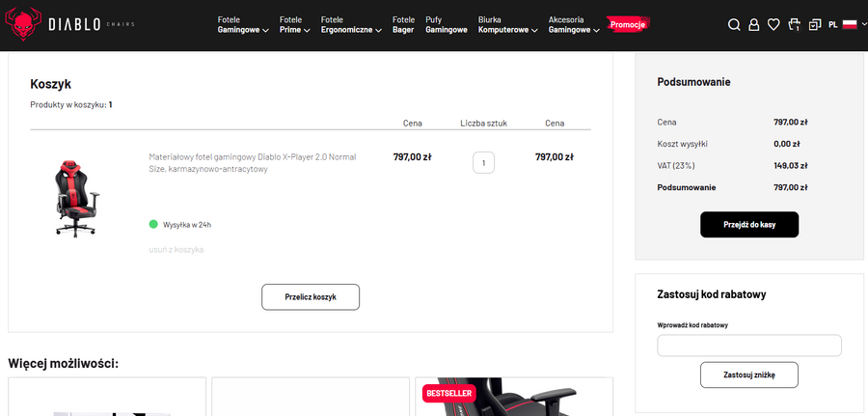Click the BESTSELLER badge on product

tap(448, 393)
